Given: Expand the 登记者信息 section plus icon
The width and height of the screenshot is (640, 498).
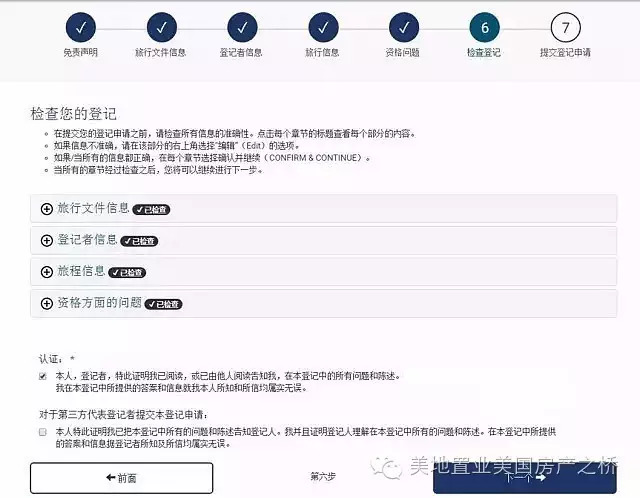Looking at the screenshot, I should [x=47, y=240].
